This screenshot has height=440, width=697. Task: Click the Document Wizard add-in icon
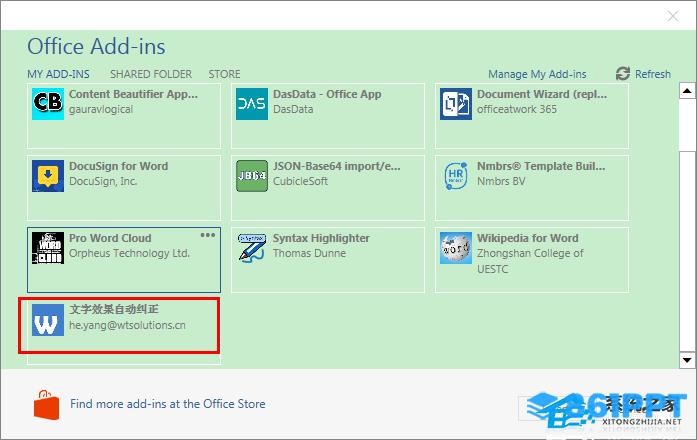tap(456, 104)
